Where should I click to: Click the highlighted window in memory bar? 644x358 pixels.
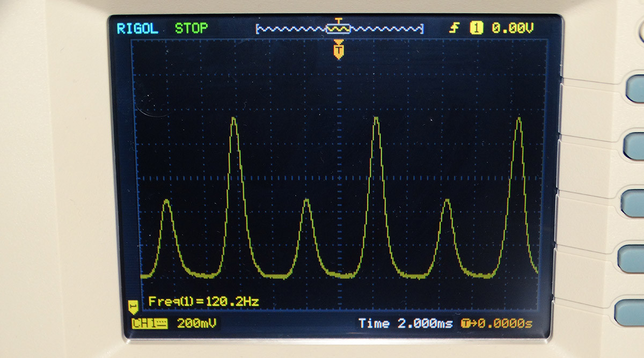pyautogui.click(x=339, y=28)
